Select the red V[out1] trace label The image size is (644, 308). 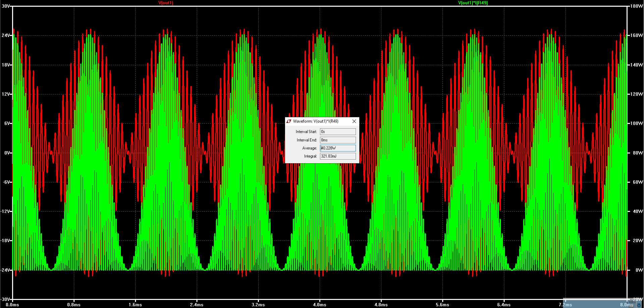point(166,3)
